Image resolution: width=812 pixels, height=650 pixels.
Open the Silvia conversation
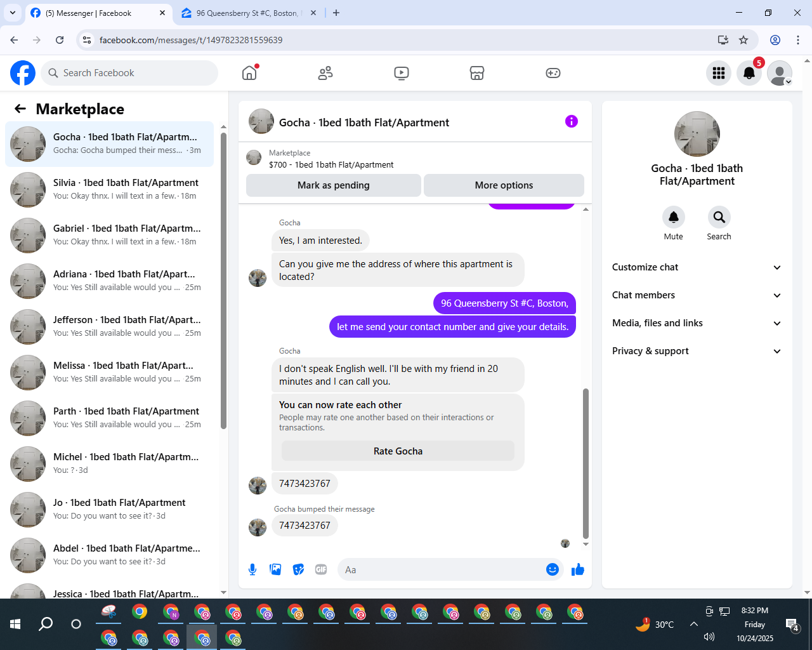109,190
